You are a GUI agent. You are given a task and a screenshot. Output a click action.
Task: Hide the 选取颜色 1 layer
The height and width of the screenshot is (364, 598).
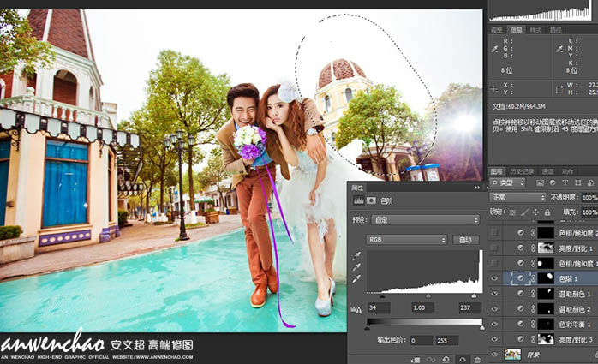coord(494,294)
